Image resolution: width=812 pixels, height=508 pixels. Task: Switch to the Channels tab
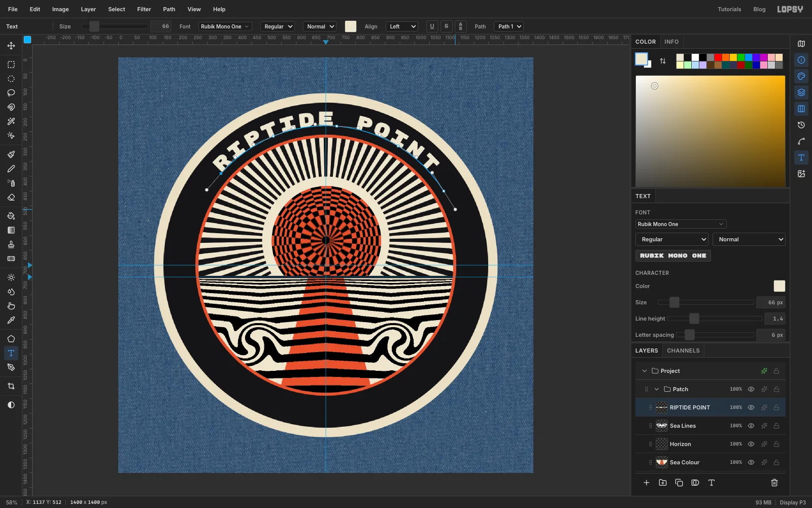click(683, 351)
